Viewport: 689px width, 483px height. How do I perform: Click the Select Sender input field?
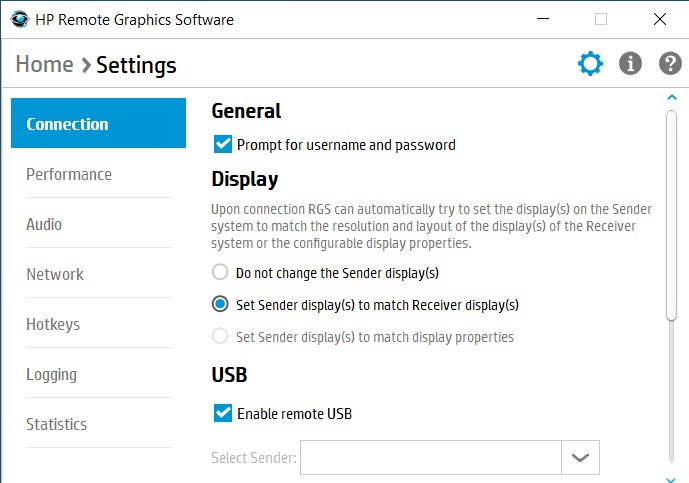tap(430, 457)
